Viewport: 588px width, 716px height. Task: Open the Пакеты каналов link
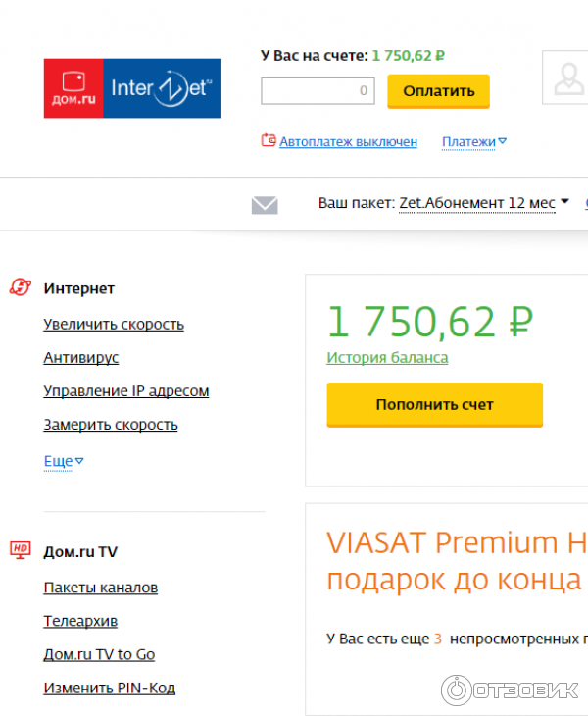(101, 588)
